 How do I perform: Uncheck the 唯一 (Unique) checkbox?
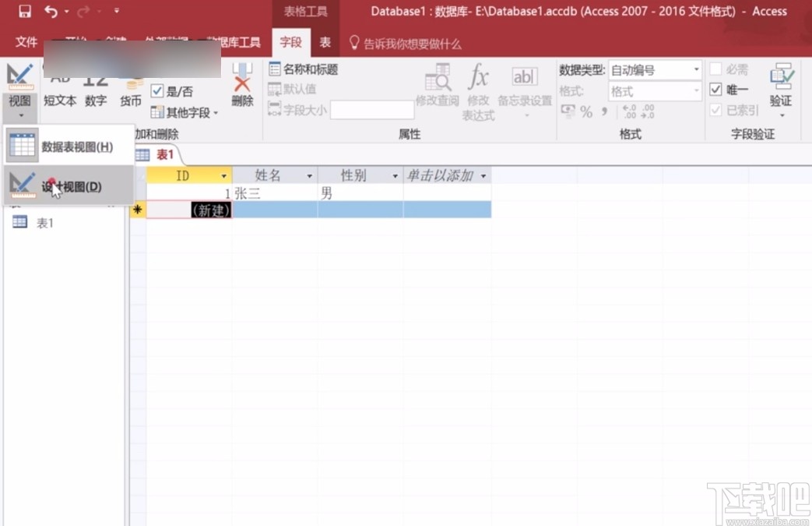[715, 90]
